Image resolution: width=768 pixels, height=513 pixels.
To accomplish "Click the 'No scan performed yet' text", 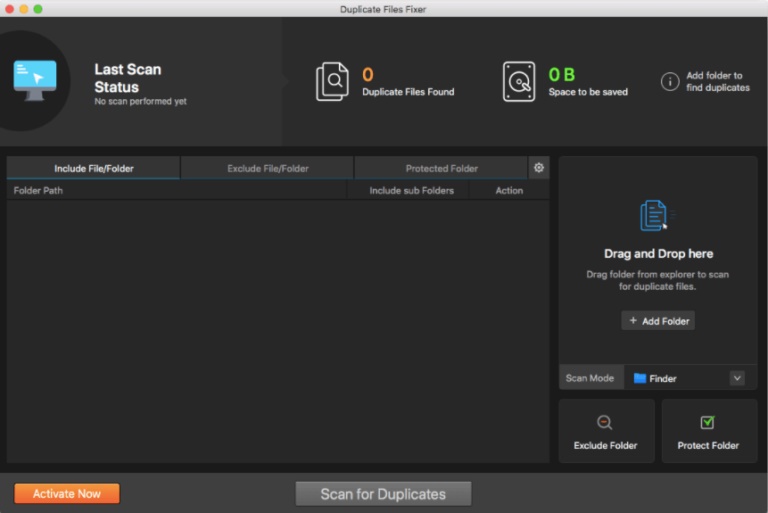I will click(140, 101).
